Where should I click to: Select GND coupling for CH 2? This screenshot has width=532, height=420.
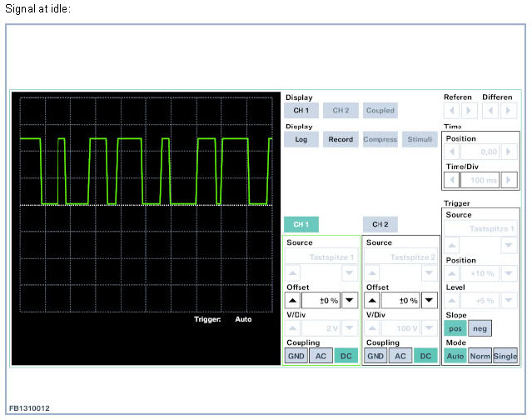tap(376, 356)
